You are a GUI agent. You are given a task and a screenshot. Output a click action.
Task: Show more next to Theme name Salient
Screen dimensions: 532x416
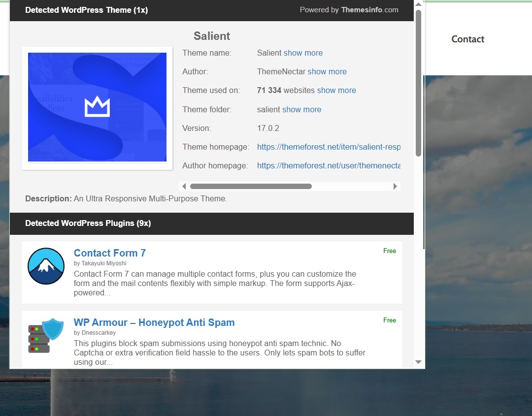[303, 53]
